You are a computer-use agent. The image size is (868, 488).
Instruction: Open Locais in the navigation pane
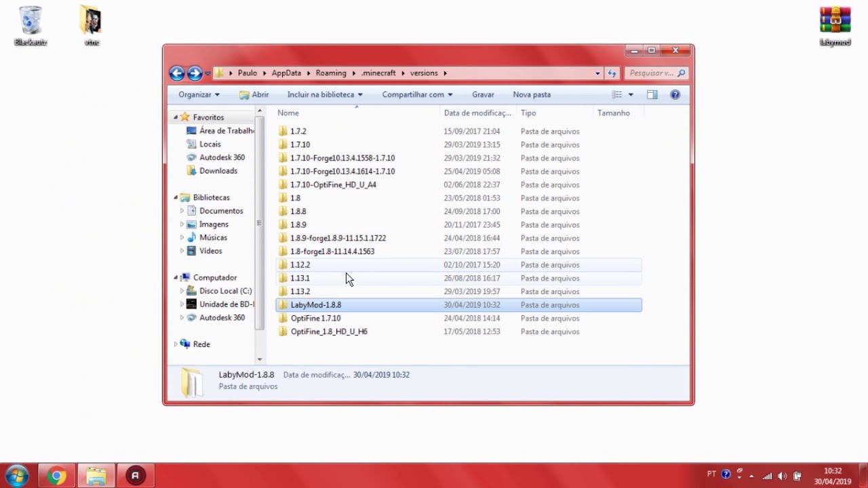pyautogui.click(x=210, y=144)
